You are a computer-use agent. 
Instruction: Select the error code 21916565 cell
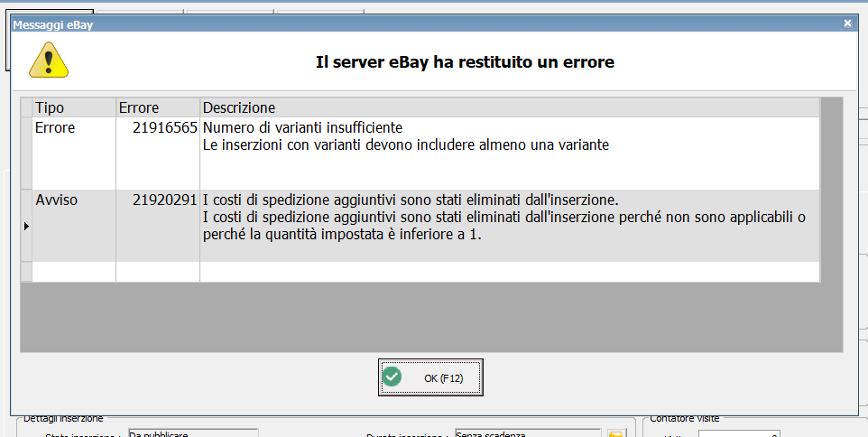pyautogui.click(x=158, y=153)
